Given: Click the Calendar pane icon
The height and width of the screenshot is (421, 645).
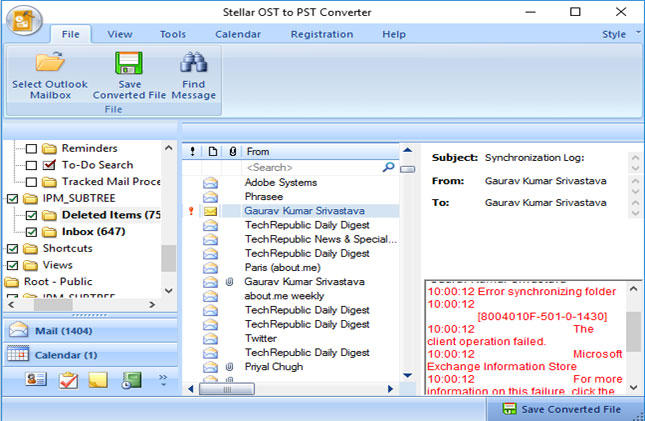Looking at the screenshot, I should point(18,354).
